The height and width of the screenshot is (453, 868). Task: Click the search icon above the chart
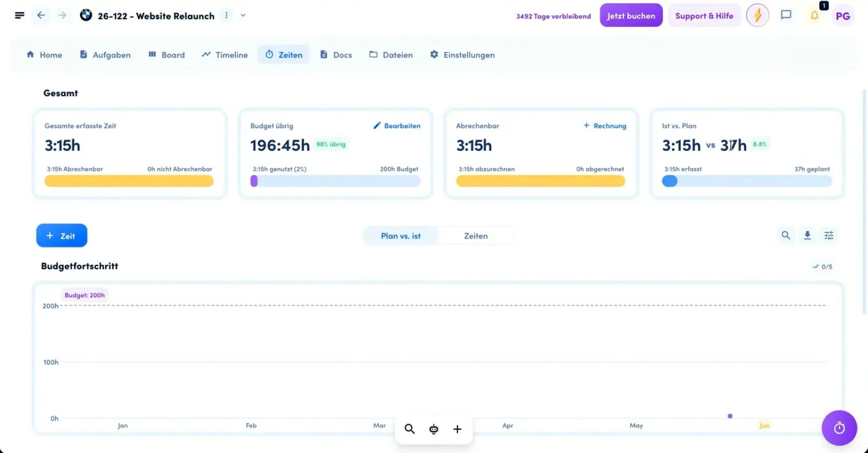click(786, 236)
